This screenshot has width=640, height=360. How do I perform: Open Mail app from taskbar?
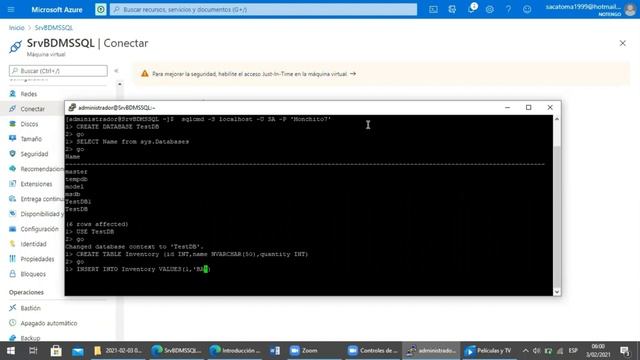point(78,351)
